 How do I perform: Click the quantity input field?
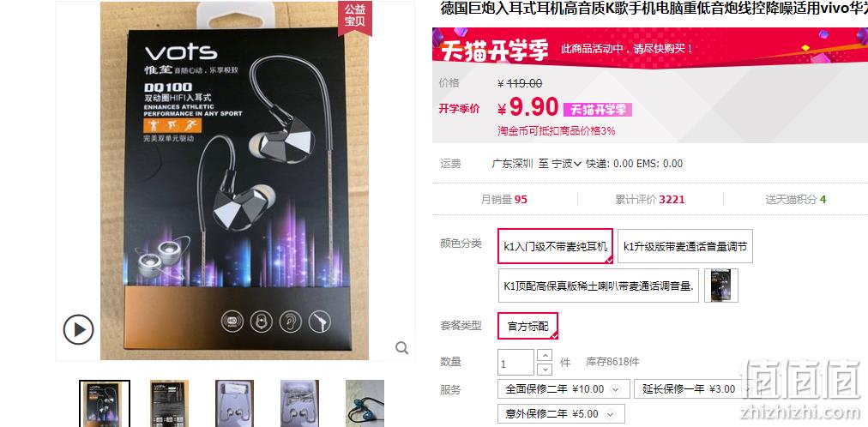point(516,363)
